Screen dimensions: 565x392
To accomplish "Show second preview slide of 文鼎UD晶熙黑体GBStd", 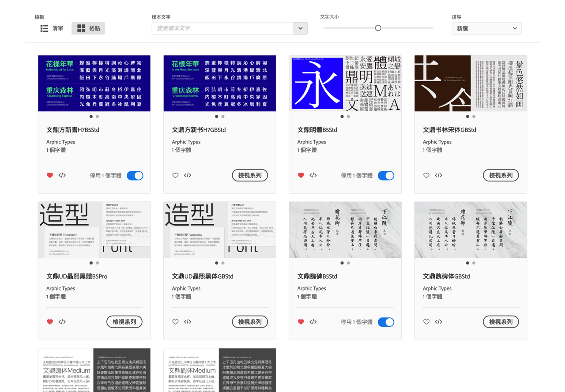I will (x=223, y=263).
